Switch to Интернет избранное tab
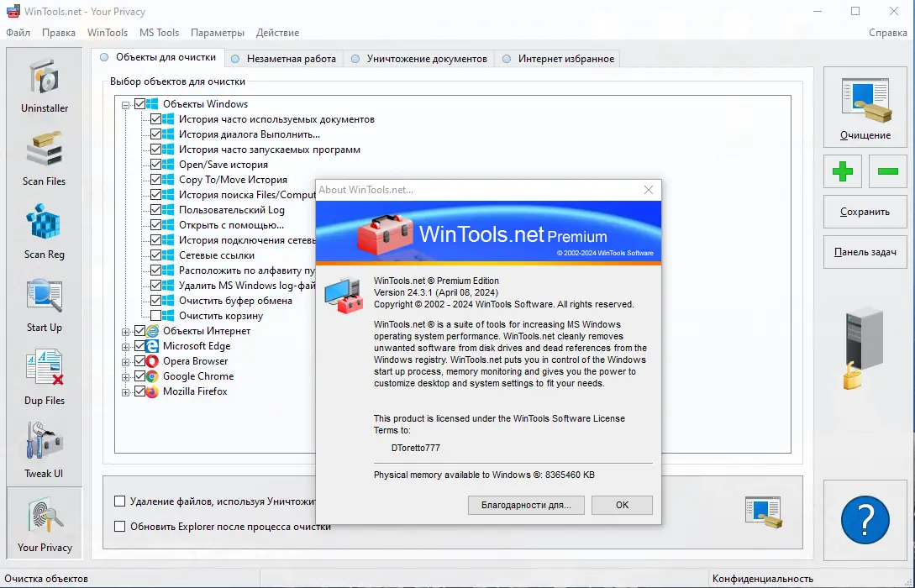Viewport: 915px width, 588px height. coord(558,58)
